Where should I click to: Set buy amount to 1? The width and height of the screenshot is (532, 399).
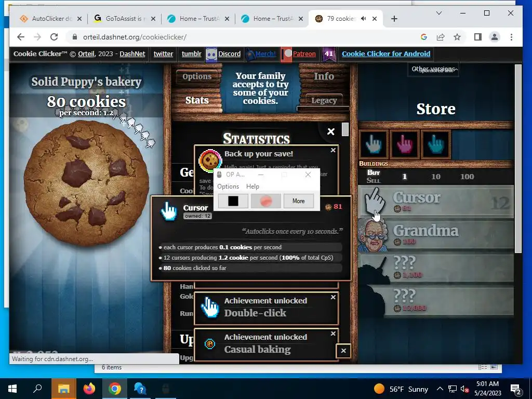(404, 177)
